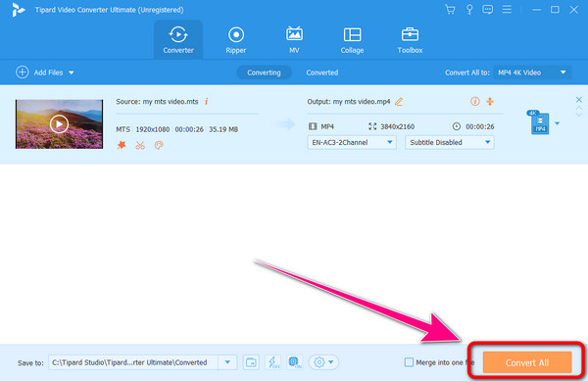Open the Converter tab
The width and height of the screenshot is (588, 381).
pos(178,40)
